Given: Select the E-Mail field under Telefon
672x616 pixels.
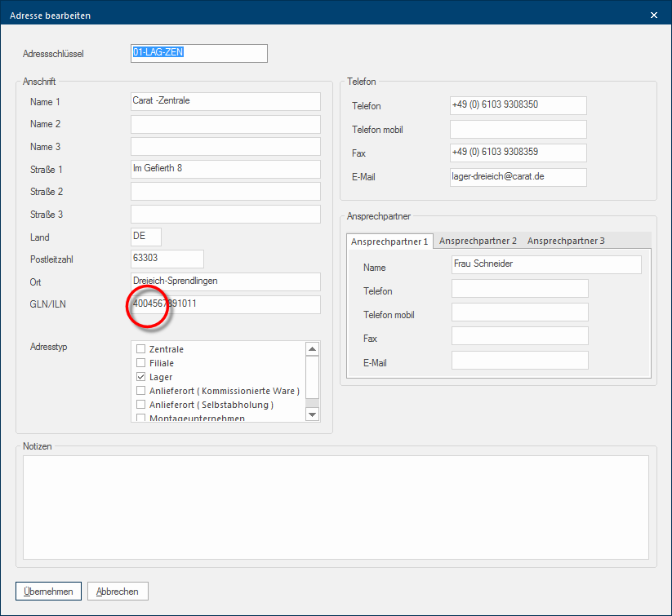Looking at the screenshot, I should (518, 177).
